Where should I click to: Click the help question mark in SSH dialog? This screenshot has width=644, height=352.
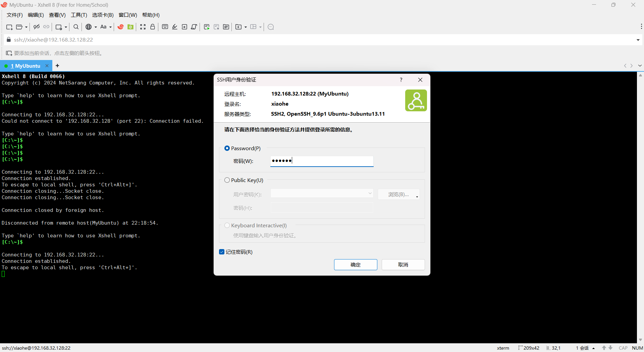click(x=401, y=80)
